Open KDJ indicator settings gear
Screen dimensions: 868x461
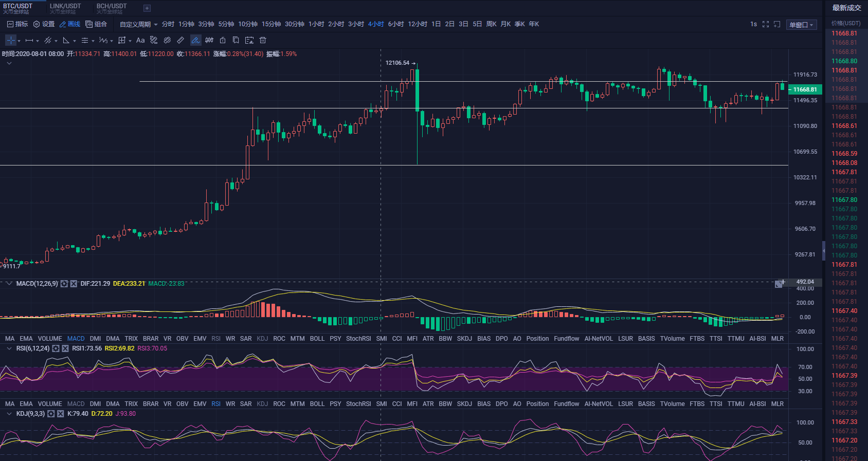pos(51,414)
